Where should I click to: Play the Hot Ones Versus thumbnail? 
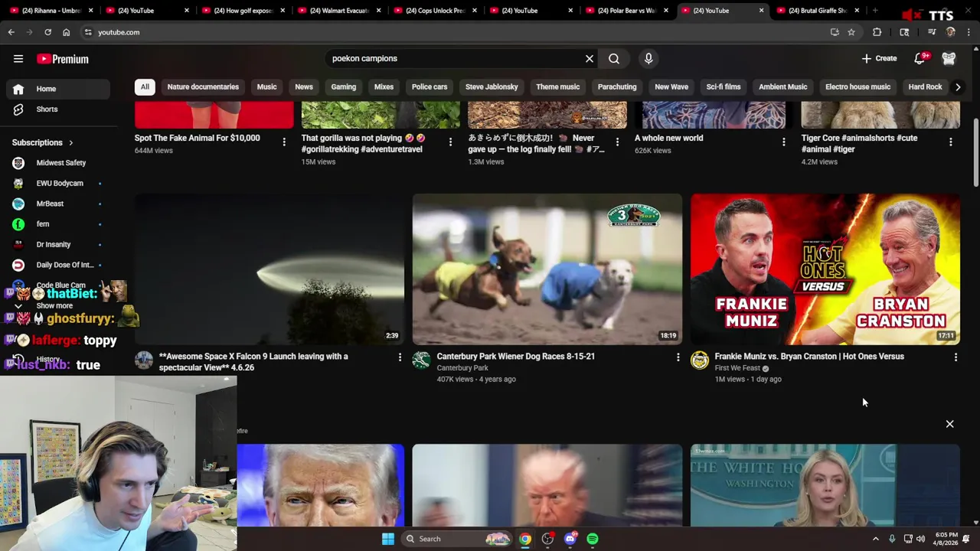click(825, 269)
